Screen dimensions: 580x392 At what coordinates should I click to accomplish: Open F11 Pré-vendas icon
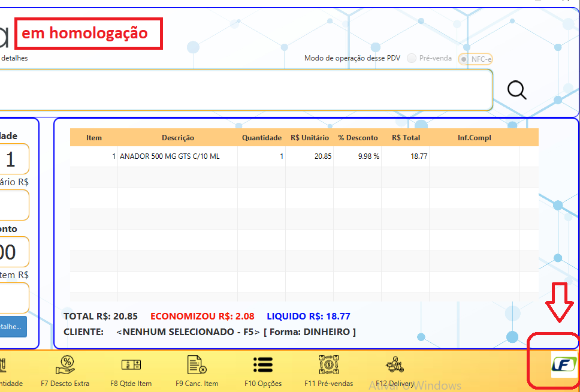(329, 364)
